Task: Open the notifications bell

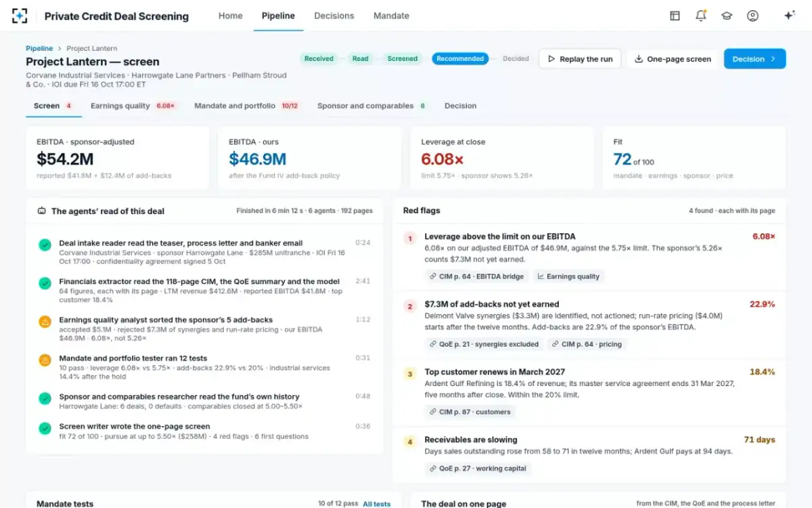Action: (x=700, y=16)
